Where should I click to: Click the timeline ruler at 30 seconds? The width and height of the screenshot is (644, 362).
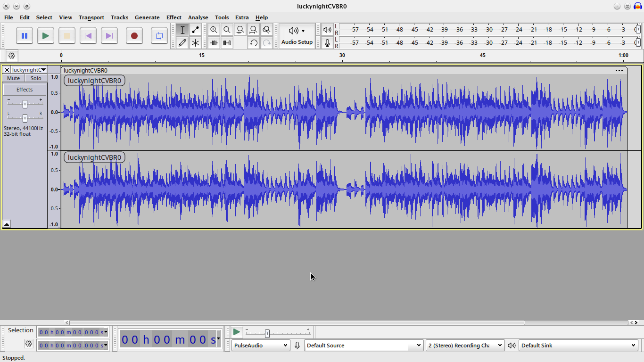click(x=342, y=57)
